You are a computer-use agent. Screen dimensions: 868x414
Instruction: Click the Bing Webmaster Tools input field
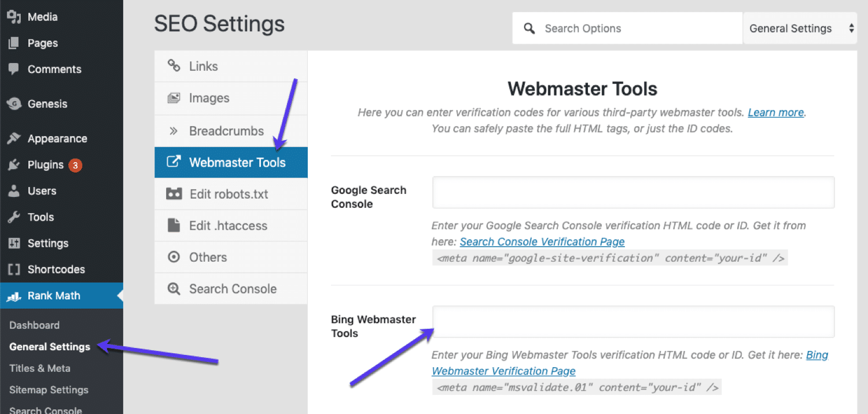pyautogui.click(x=633, y=322)
